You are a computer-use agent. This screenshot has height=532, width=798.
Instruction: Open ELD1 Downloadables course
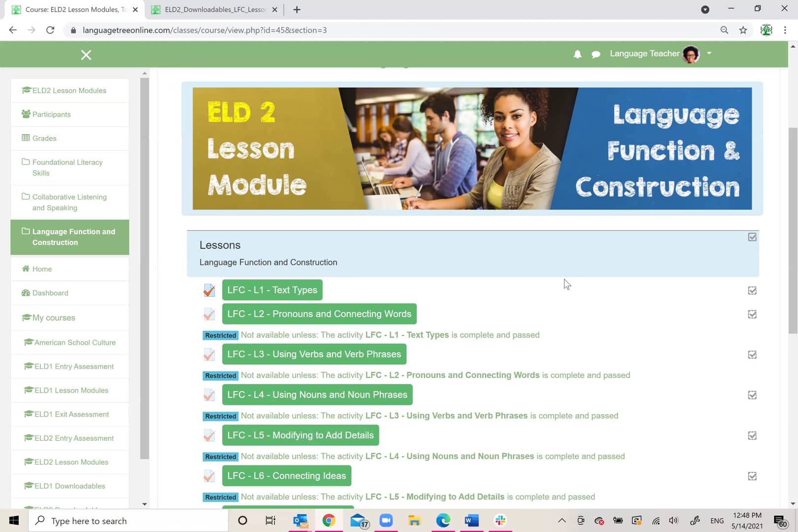click(x=69, y=486)
